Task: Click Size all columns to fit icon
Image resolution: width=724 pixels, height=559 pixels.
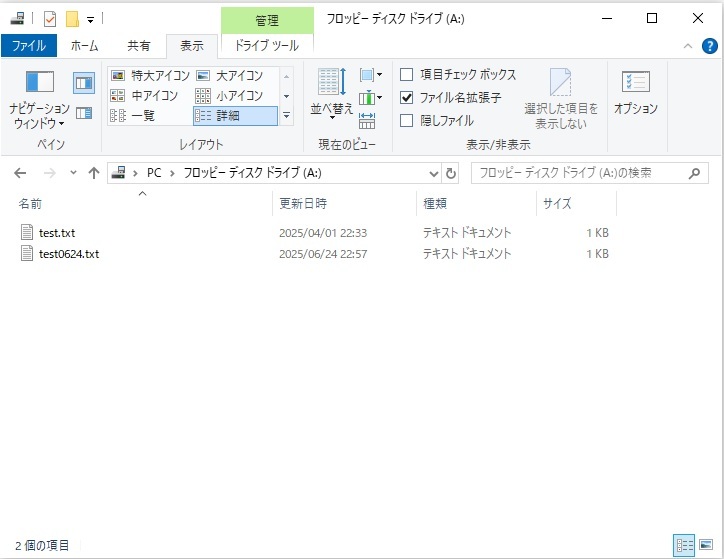Action: (367, 120)
